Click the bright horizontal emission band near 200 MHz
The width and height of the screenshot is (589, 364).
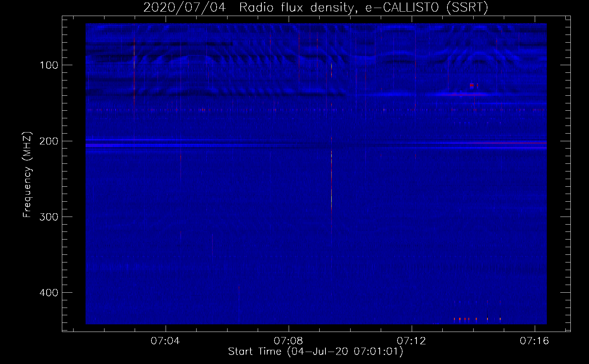coord(316,145)
